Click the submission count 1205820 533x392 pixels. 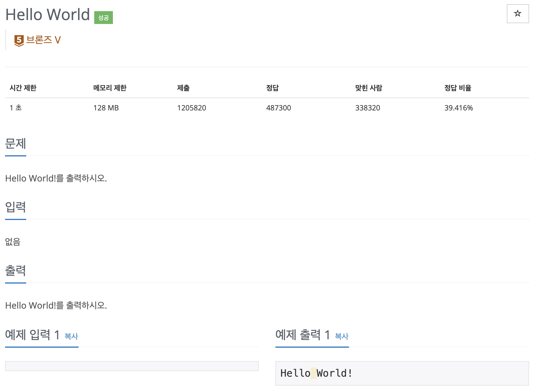[192, 108]
